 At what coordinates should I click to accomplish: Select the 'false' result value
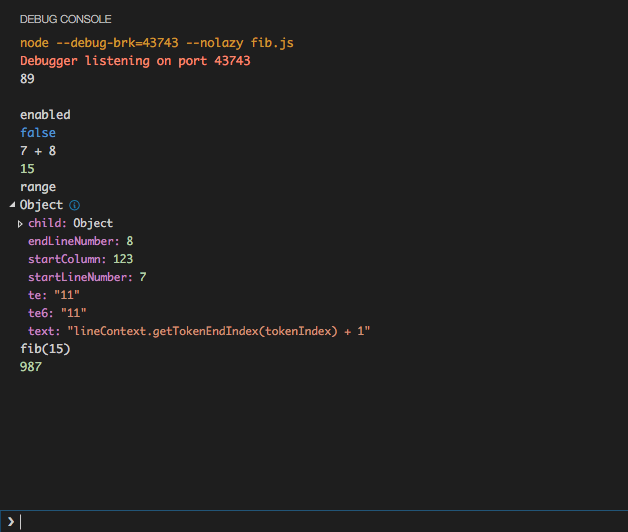(38, 133)
